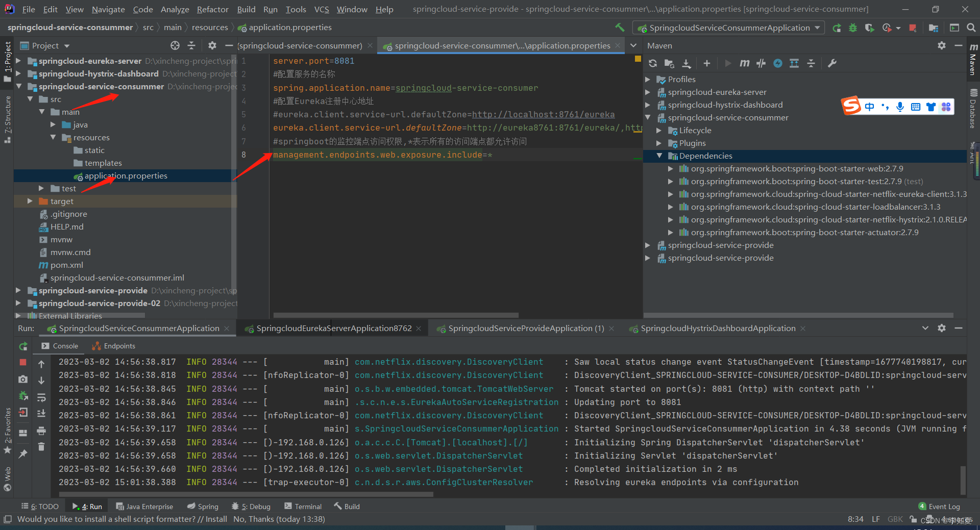Rerun application in Run panel sidebar
This screenshot has height=530, width=980.
pyautogui.click(x=23, y=346)
